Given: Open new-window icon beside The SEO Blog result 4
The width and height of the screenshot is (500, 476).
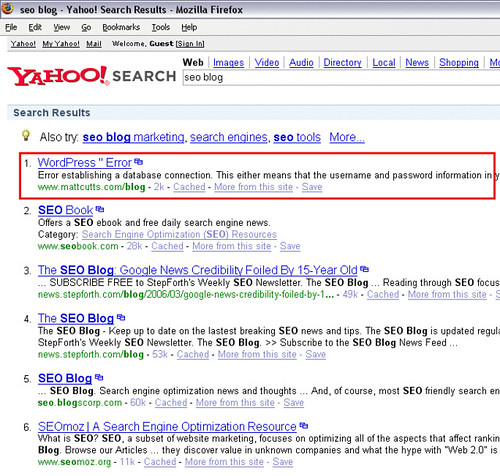Looking at the screenshot, I should 121,317.
